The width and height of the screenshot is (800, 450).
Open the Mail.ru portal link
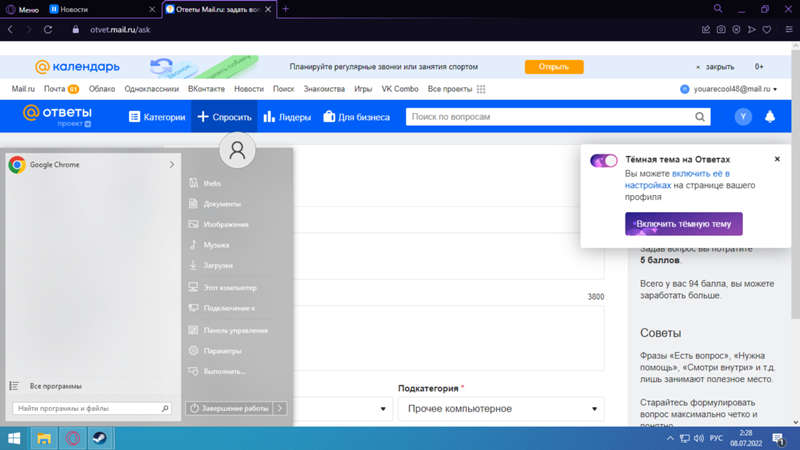coord(23,89)
